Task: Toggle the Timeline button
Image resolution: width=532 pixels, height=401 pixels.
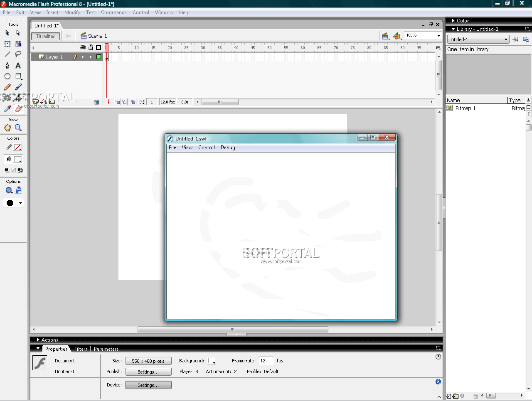Action: click(45, 36)
